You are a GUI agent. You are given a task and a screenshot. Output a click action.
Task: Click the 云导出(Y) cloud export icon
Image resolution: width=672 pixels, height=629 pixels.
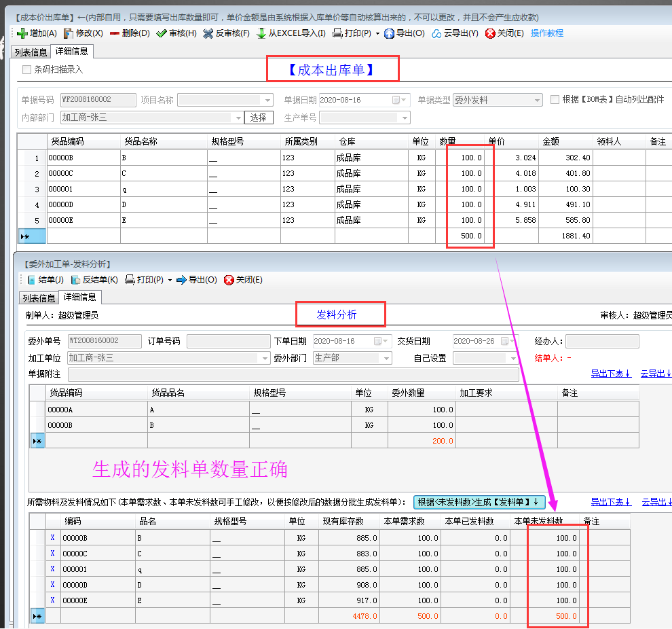pyautogui.click(x=437, y=33)
